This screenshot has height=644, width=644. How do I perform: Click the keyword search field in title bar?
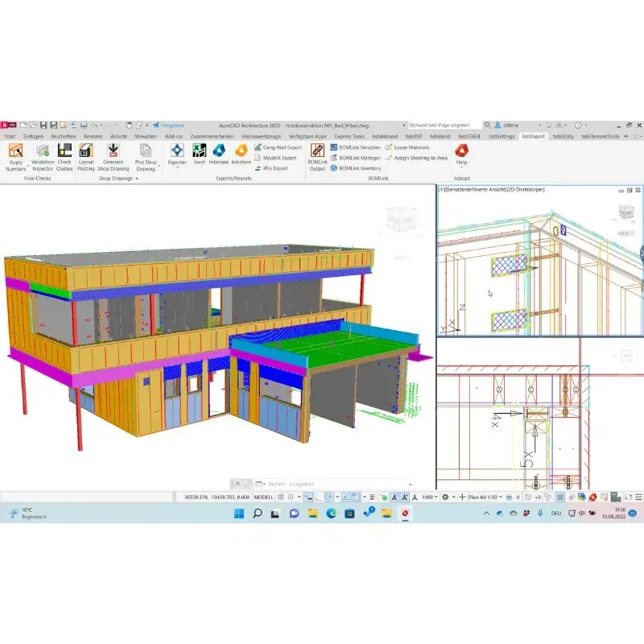click(x=444, y=126)
